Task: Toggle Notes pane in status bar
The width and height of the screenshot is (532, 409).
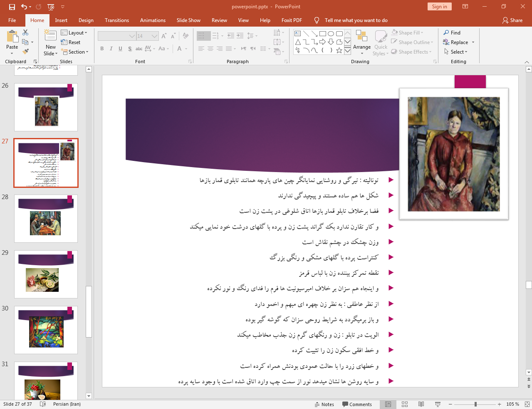Action: tap(324, 404)
